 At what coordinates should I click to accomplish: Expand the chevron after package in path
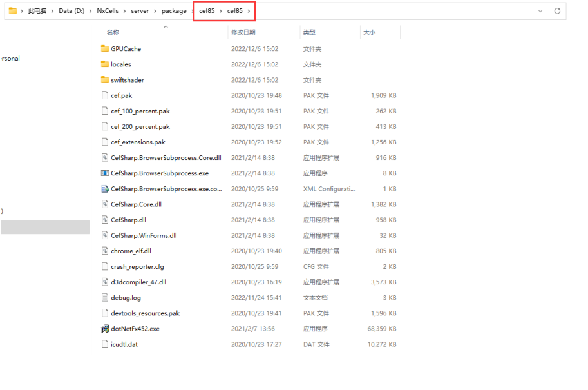point(193,11)
